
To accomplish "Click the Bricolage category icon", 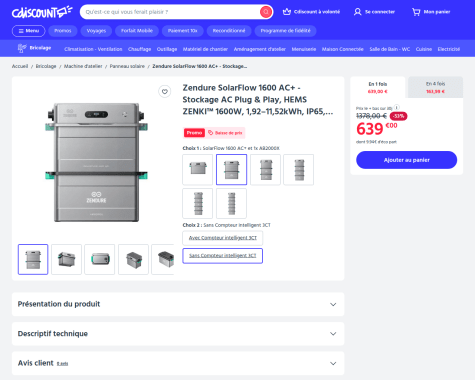I will (x=22, y=48).
